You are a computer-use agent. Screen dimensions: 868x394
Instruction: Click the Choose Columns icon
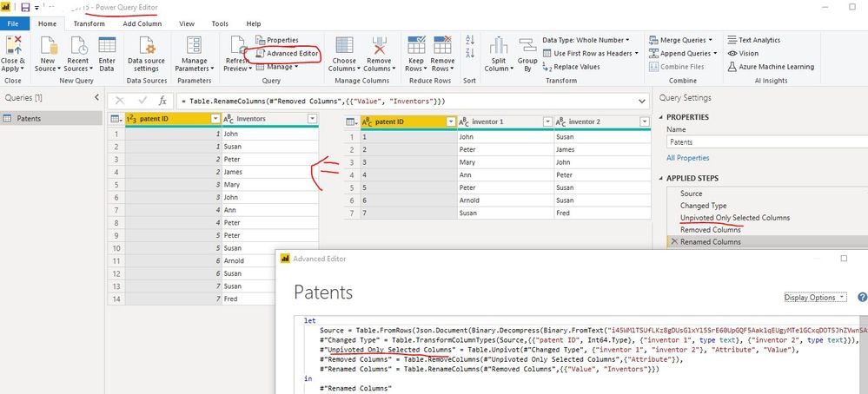pyautogui.click(x=344, y=45)
